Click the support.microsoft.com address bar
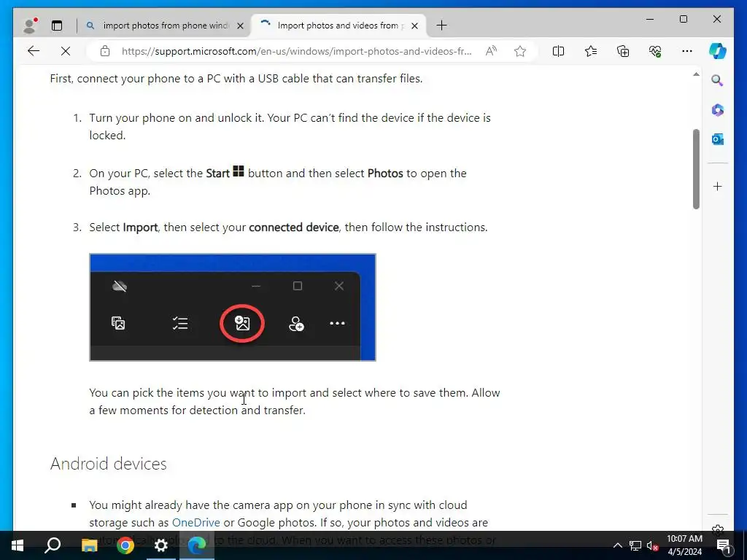This screenshot has width=747, height=560. click(x=296, y=51)
